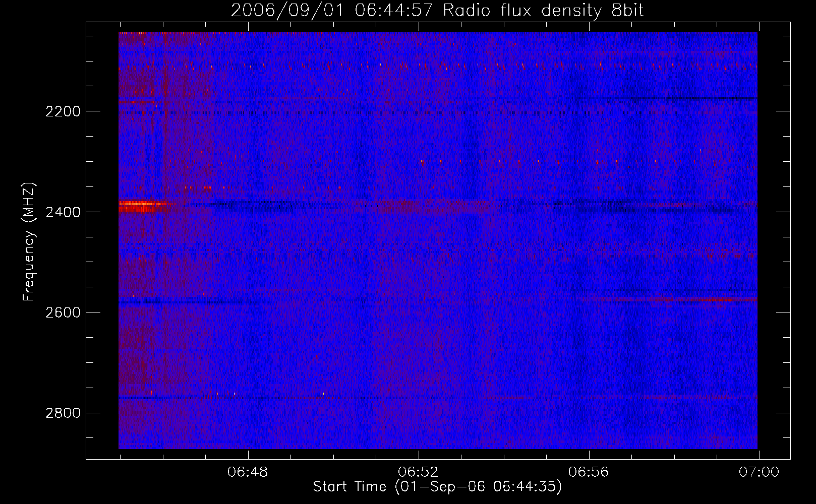
Task: Click the 2200 frequency tick label
Action: tap(63, 111)
